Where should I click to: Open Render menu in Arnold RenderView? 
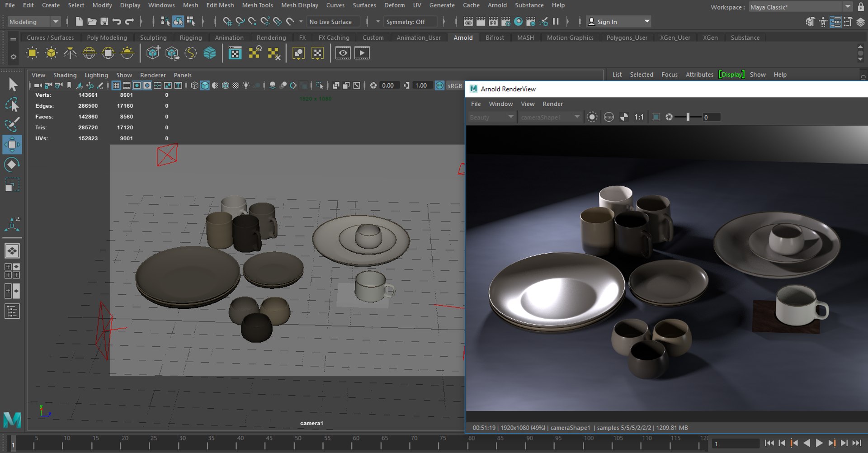(552, 104)
